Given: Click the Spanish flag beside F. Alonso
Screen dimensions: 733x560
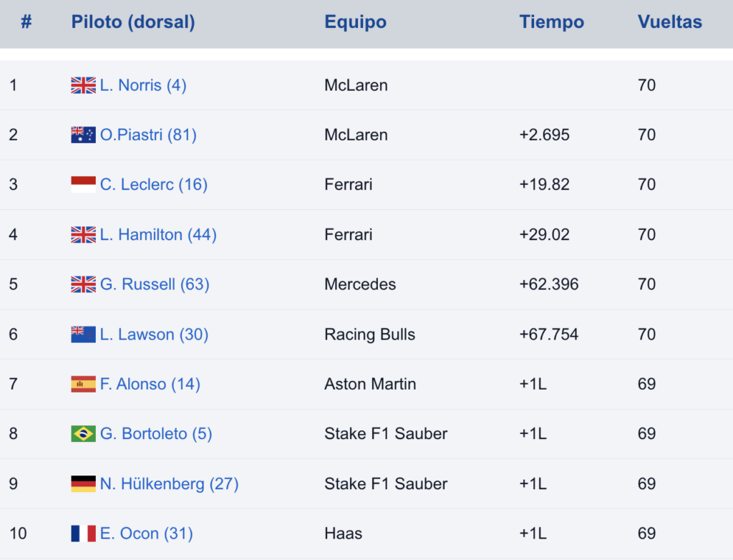Looking at the screenshot, I should click(x=83, y=384).
